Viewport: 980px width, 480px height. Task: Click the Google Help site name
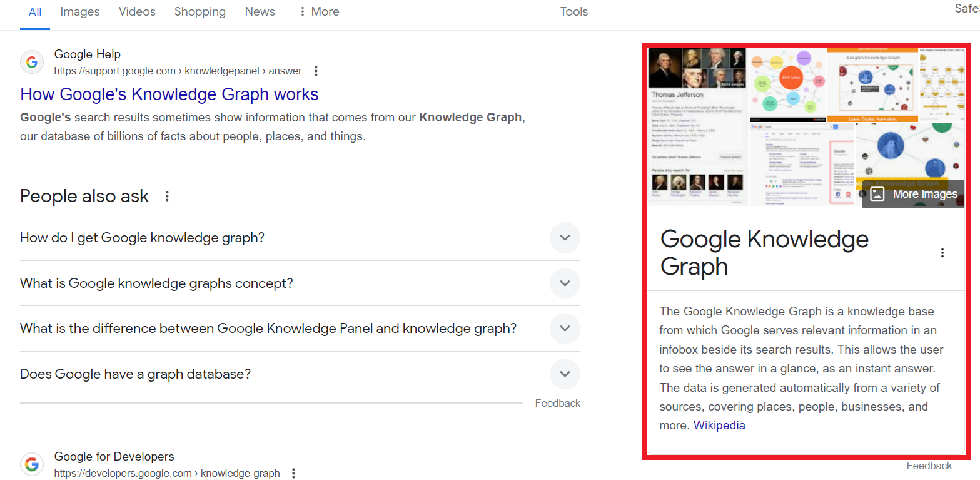pyautogui.click(x=88, y=54)
